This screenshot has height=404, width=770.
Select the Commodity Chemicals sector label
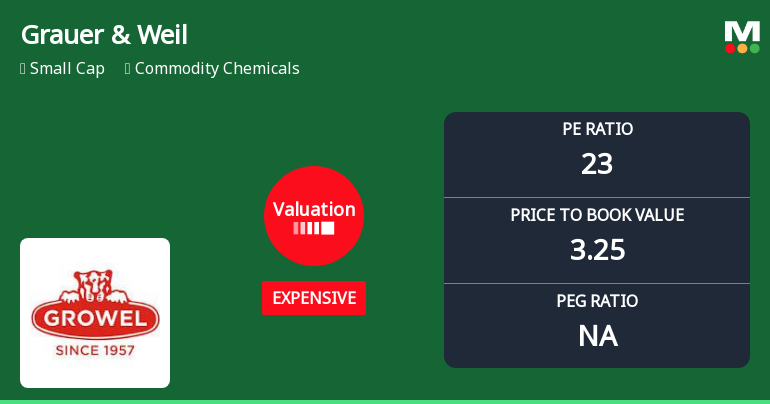point(217,69)
